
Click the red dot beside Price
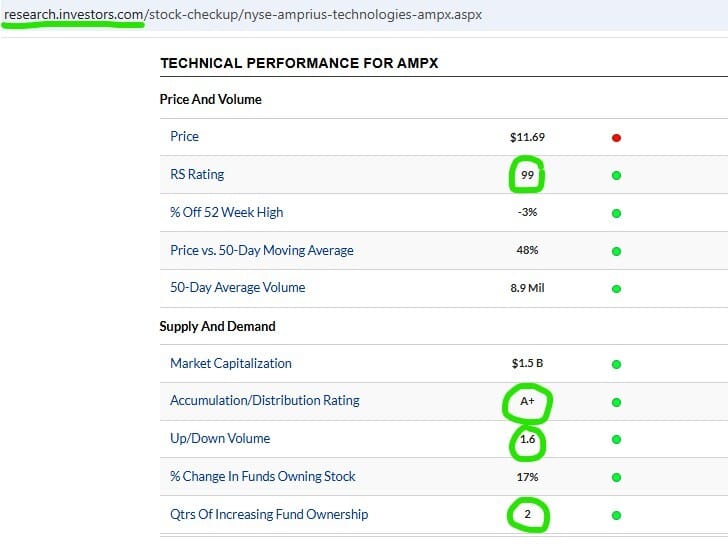click(x=616, y=138)
